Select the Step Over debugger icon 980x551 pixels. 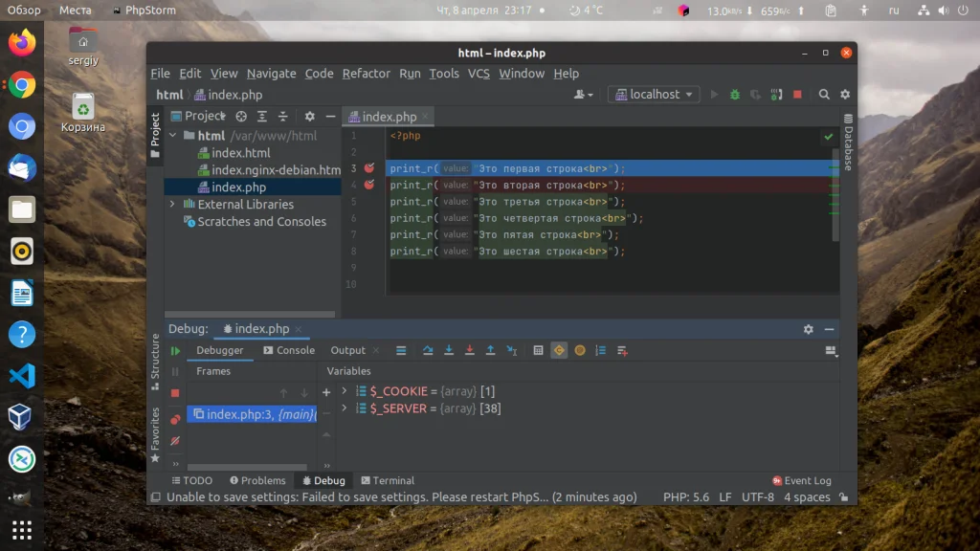coord(428,350)
